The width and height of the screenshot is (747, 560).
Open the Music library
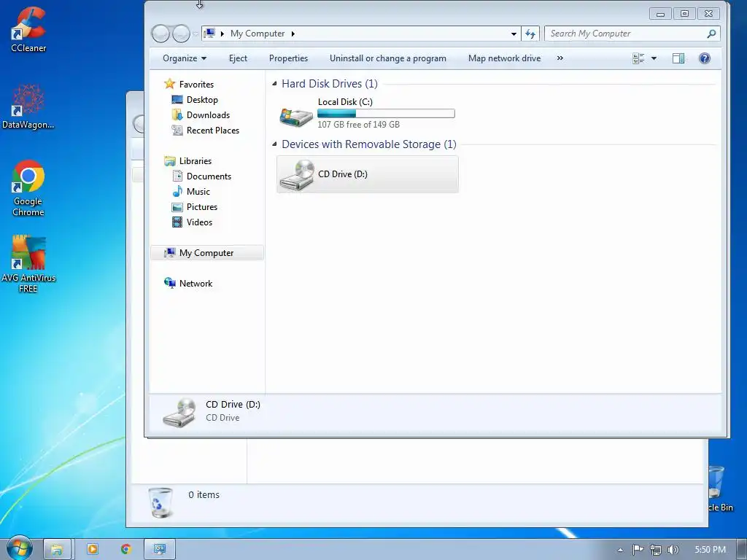[x=198, y=192]
